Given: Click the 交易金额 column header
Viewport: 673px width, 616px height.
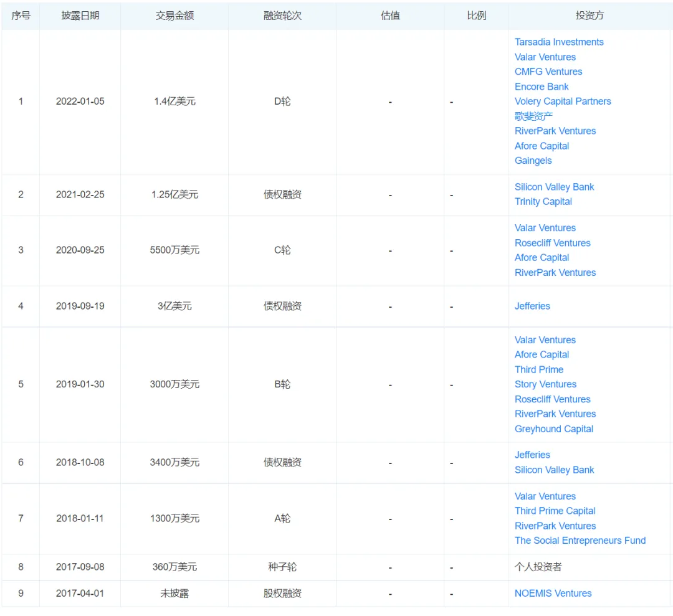Looking at the screenshot, I should coord(174,16).
